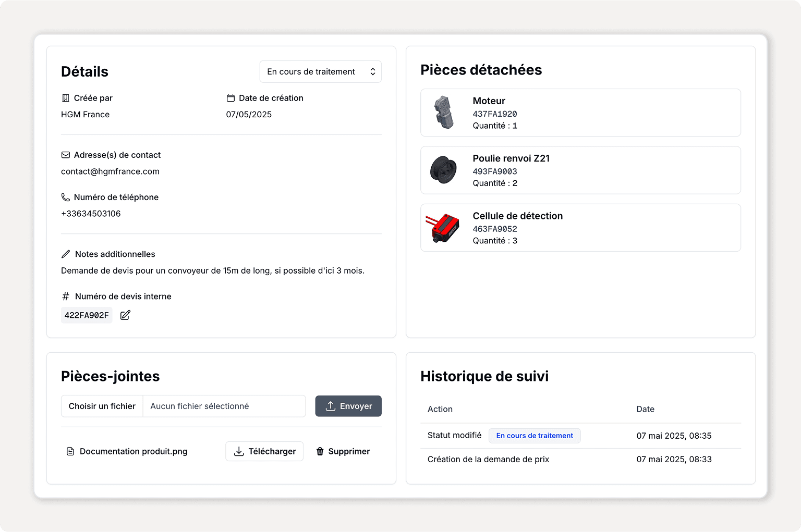
Task: Click the 'Aucun fichier sélectionné' file field
Action: click(x=224, y=406)
